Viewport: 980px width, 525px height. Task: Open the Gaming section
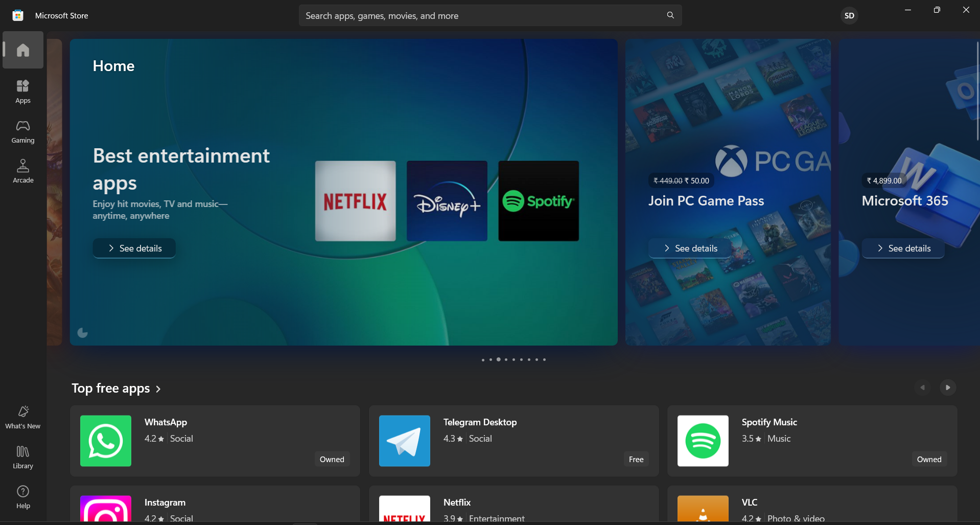tap(23, 131)
